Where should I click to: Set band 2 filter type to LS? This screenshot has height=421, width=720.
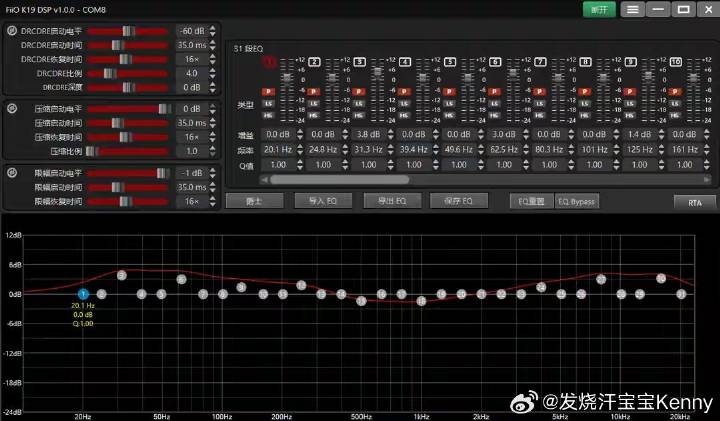315,103
